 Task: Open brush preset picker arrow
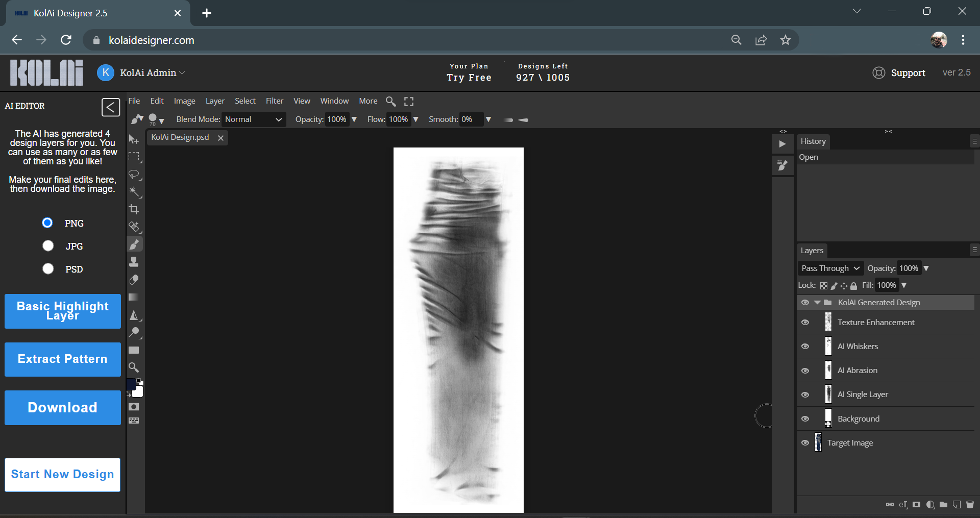[161, 121]
